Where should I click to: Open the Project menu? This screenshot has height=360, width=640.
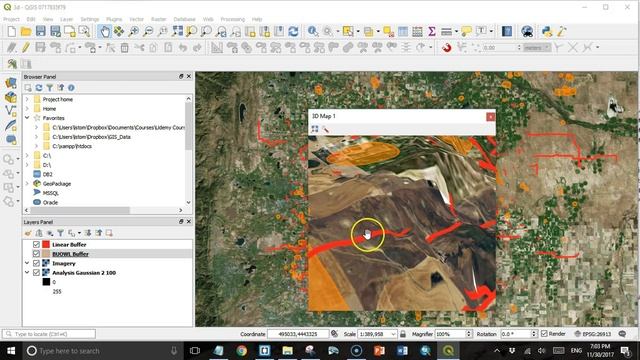[x=11, y=19]
